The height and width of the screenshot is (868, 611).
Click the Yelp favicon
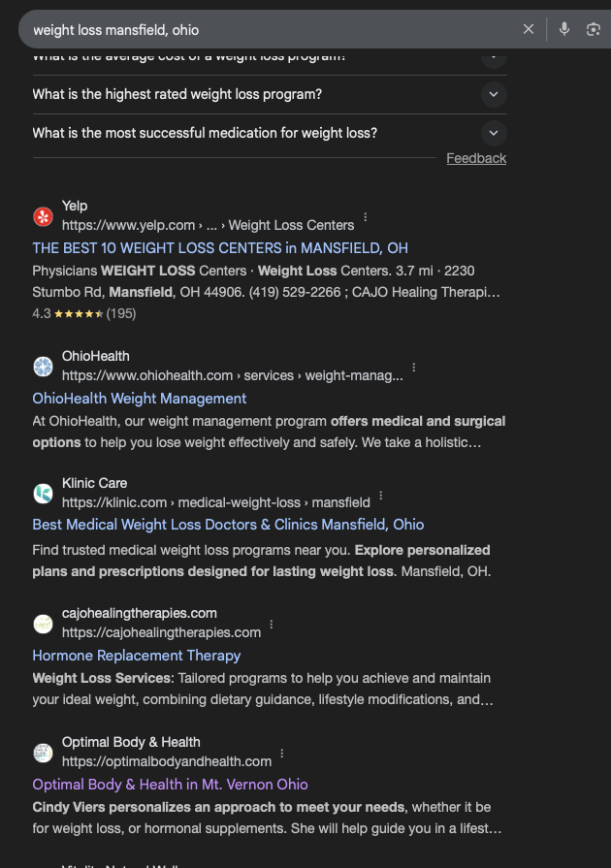[x=43, y=215]
